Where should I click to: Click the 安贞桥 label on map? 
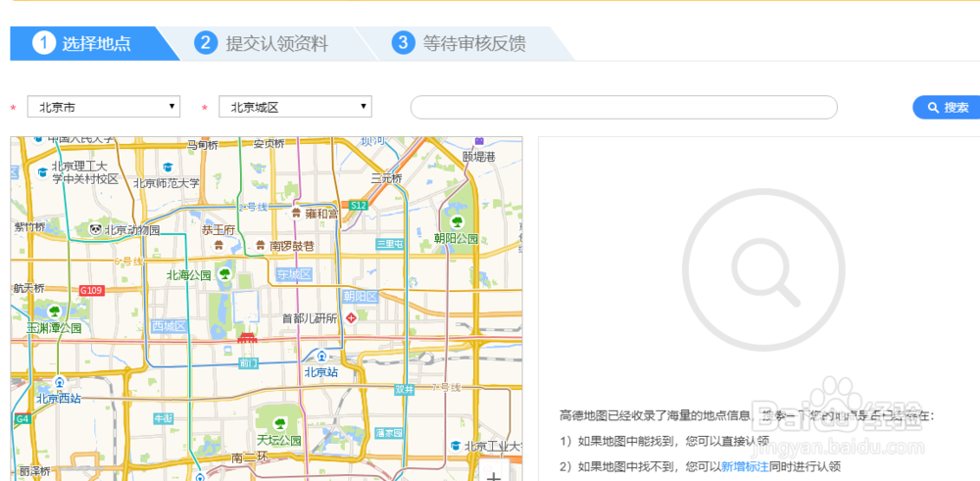[x=269, y=144]
